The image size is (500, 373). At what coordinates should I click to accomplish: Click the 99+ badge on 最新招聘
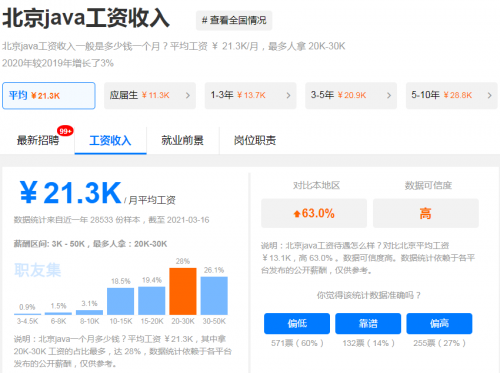click(x=65, y=131)
